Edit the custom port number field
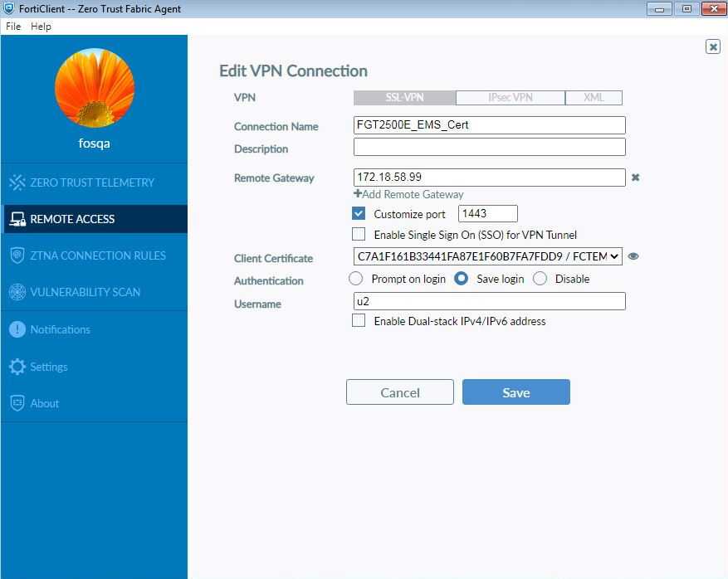The width and height of the screenshot is (728, 579). click(x=487, y=213)
